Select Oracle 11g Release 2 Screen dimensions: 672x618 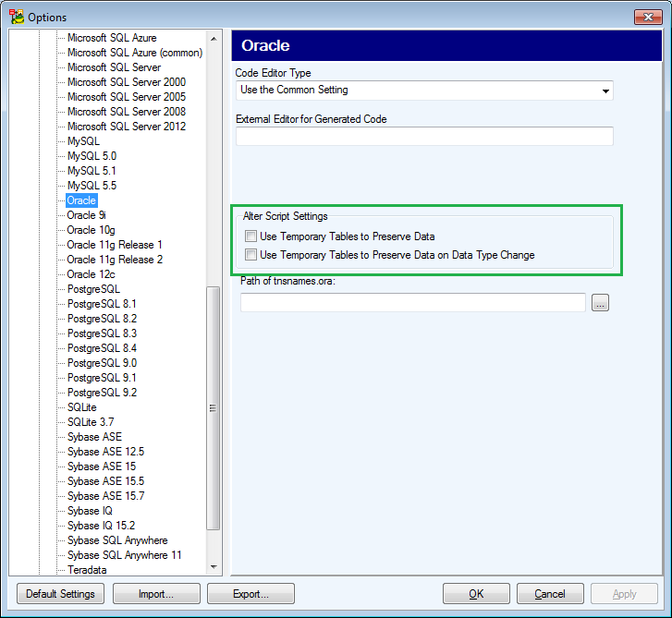pos(115,260)
